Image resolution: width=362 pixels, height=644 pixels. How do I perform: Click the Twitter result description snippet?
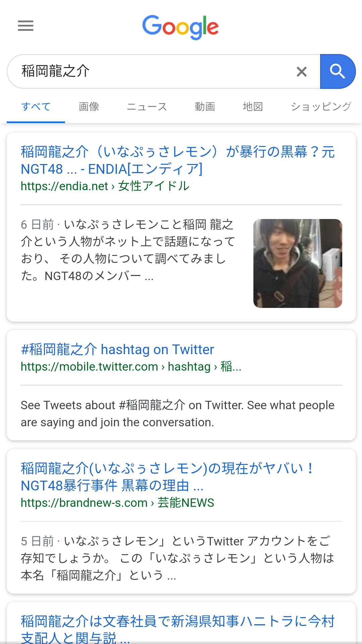(178, 414)
